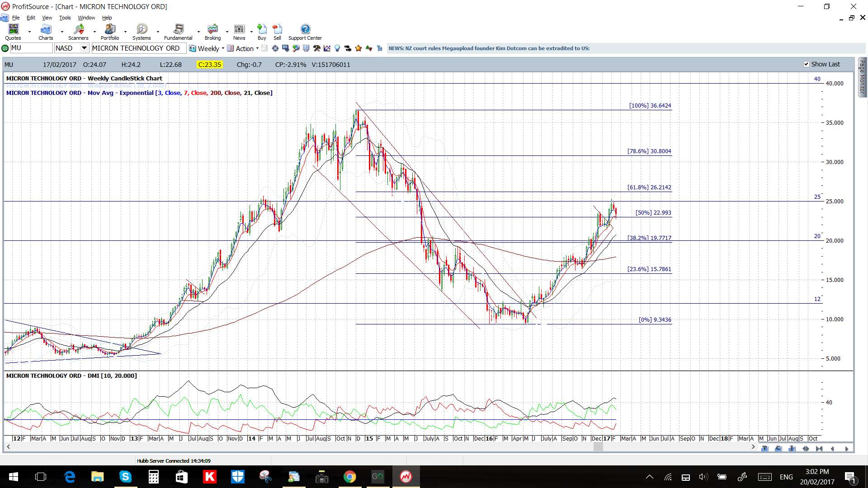Open the Broking tool
The width and height of the screenshot is (868, 488).
pos(212,32)
